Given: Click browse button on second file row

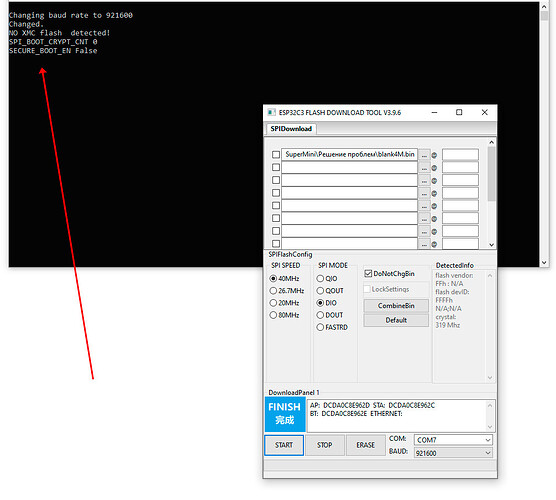Looking at the screenshot, I should point(424,168).
